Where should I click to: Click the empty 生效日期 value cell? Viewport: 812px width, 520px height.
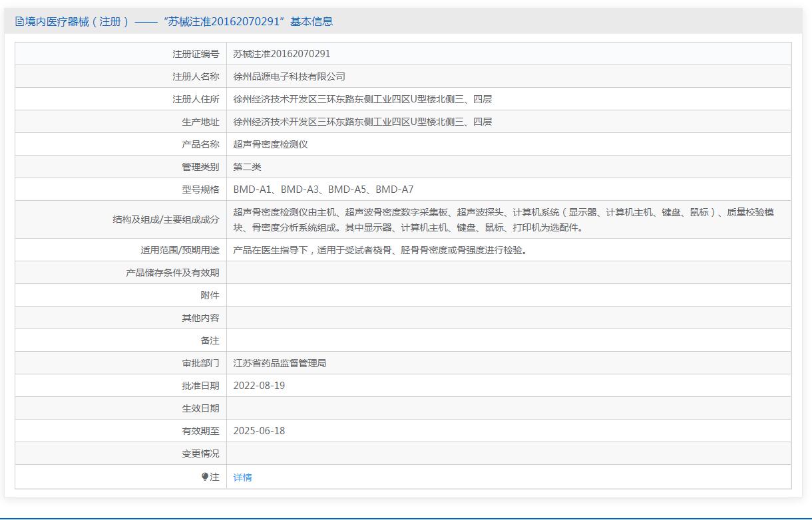coord(508,408)
